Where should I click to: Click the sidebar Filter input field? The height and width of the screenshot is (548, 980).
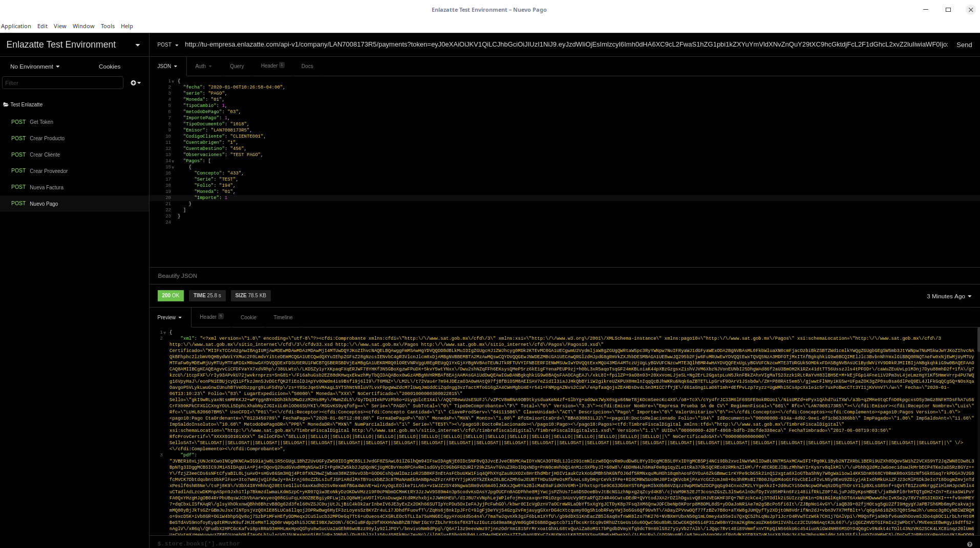pyautogui.click(x=62, y=83)
